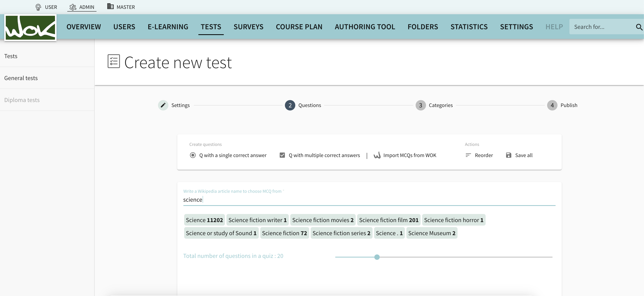Image resolution: width=644 pixels, height=296 pixels.
Task: Click the Reorder icon under Actions
Action: [468, 155]
